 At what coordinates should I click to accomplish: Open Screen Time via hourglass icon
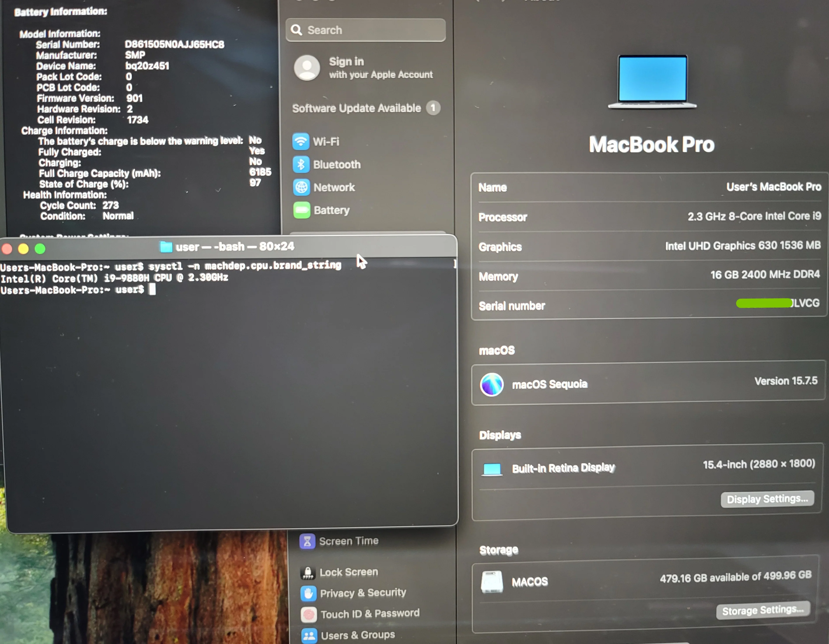tap(307, 541)
